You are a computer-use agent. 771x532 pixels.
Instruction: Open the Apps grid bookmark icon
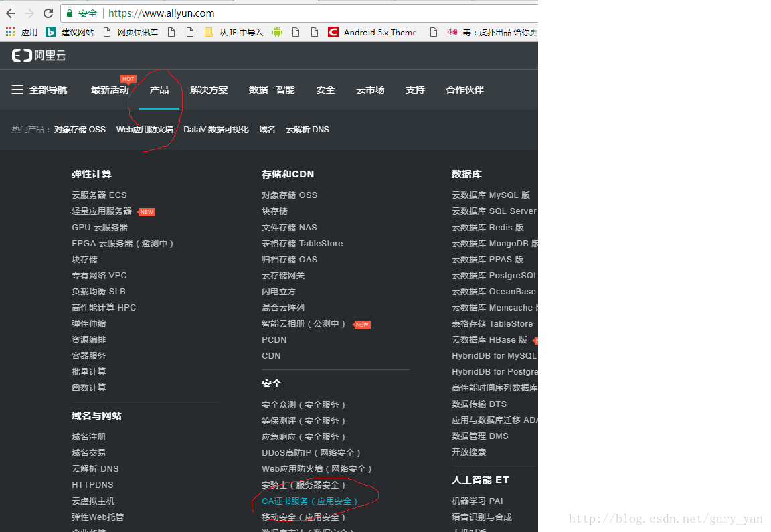click(x=10, y=32)
